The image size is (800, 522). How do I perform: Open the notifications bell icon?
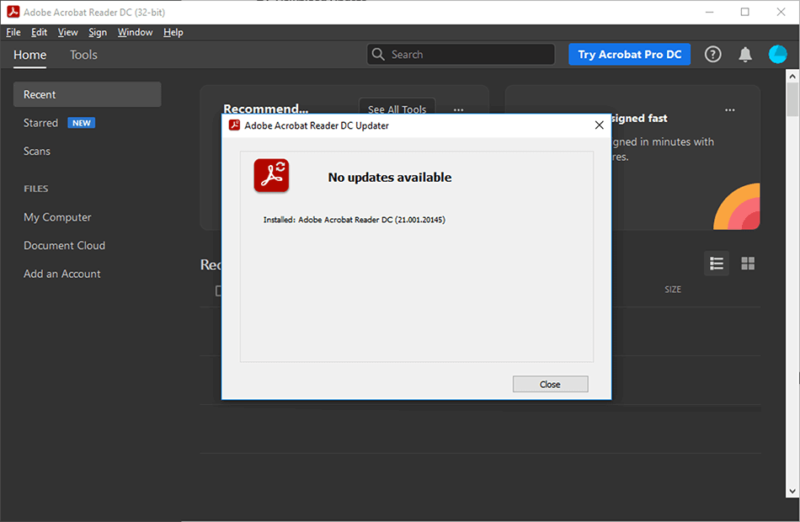745,54
